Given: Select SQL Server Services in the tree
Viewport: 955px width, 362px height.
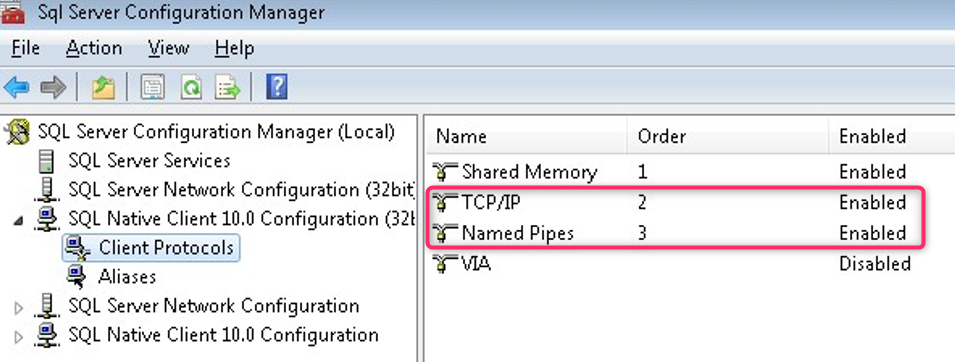Looking at the screenshot, I should (149, 161).
